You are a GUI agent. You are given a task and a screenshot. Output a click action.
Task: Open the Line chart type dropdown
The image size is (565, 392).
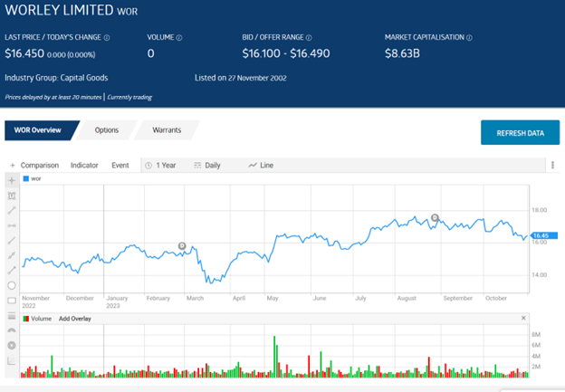(x=261, y=166)
